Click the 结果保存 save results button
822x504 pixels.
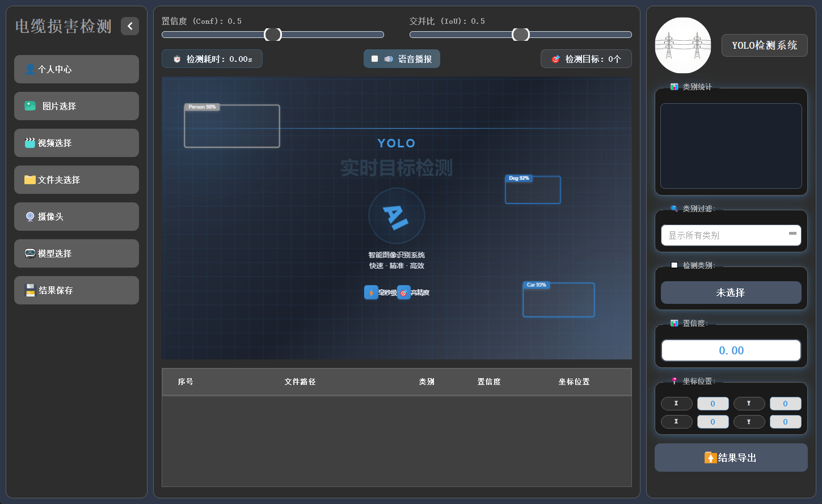click(x=77, y=290)
